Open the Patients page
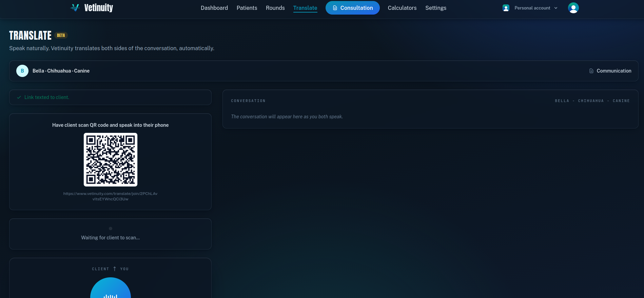Image resolution: width=644 pixels, height=298 pixels. click(247, 8)
